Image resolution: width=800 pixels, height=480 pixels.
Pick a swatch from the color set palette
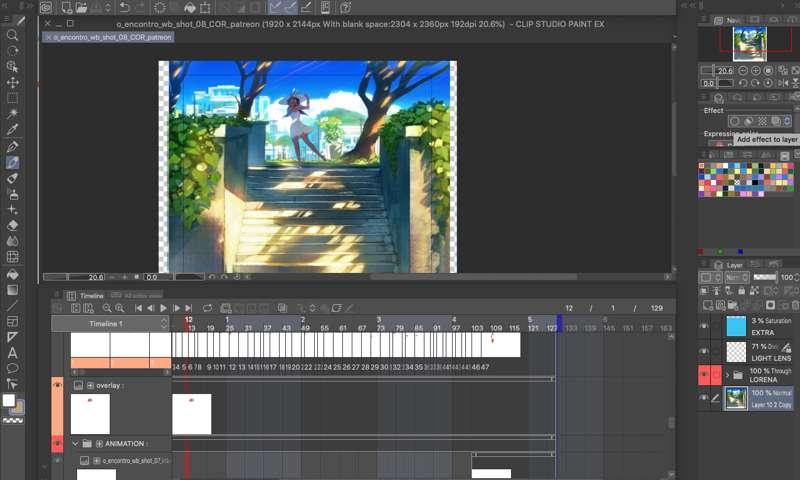pos(746,180)
